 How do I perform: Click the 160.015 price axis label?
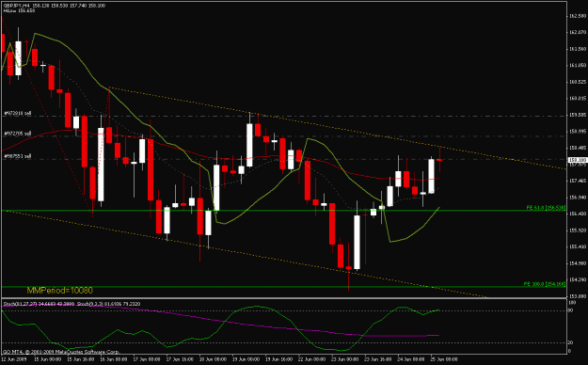(x=578, y=98)
